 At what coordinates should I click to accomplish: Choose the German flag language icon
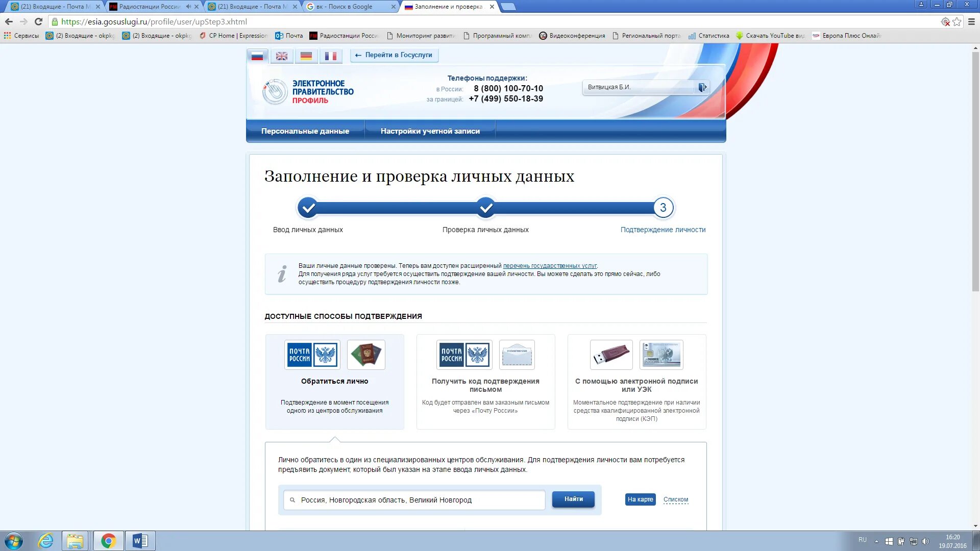[x=306, y=56]
